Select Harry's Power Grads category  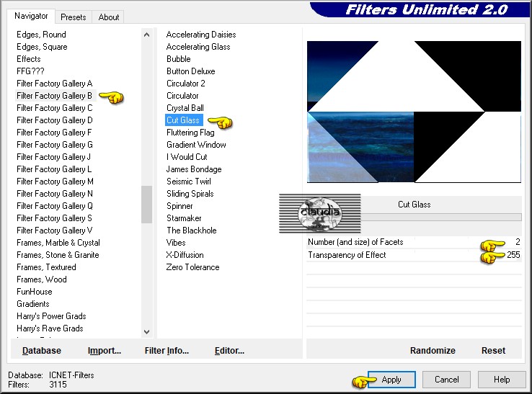(x=52, y=316)
